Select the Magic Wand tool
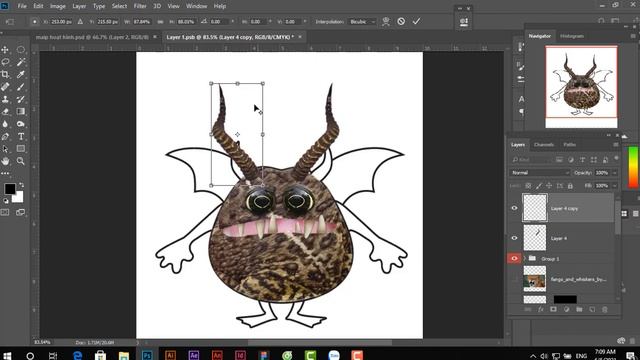The image size is (640, 360). [20, 62]
